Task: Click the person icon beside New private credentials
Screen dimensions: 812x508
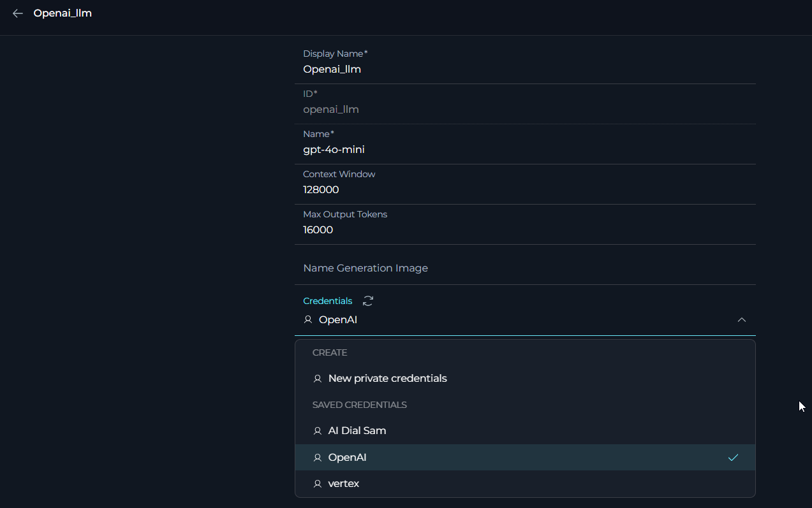Action: pos(318,379)
